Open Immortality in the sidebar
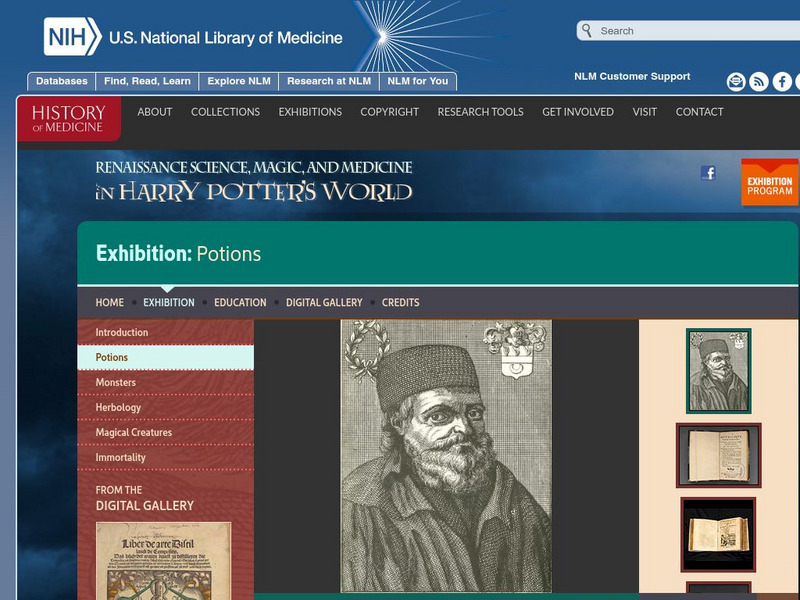 (165, 457)
